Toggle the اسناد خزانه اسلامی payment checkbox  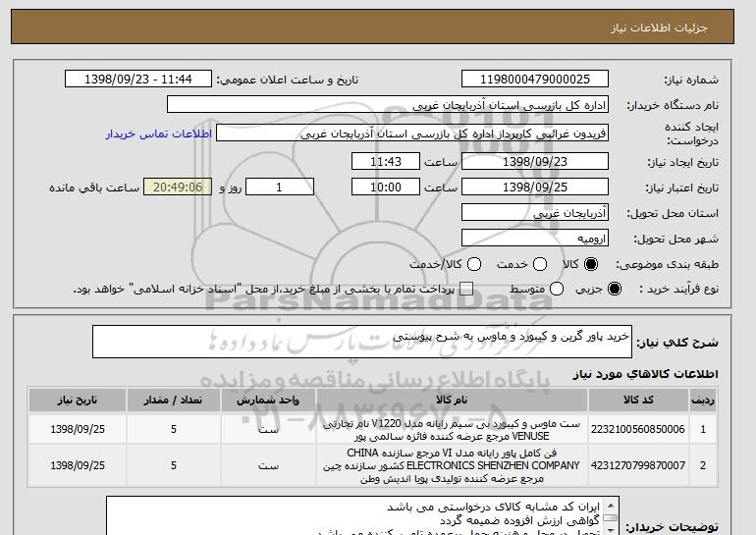pyautogui.click(x=466, y=290)
